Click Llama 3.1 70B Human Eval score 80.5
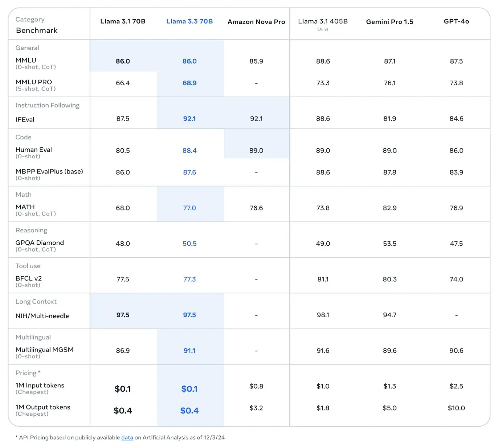Image resolution: width=498 pixels, height=448 pixels. coord(123,151)
